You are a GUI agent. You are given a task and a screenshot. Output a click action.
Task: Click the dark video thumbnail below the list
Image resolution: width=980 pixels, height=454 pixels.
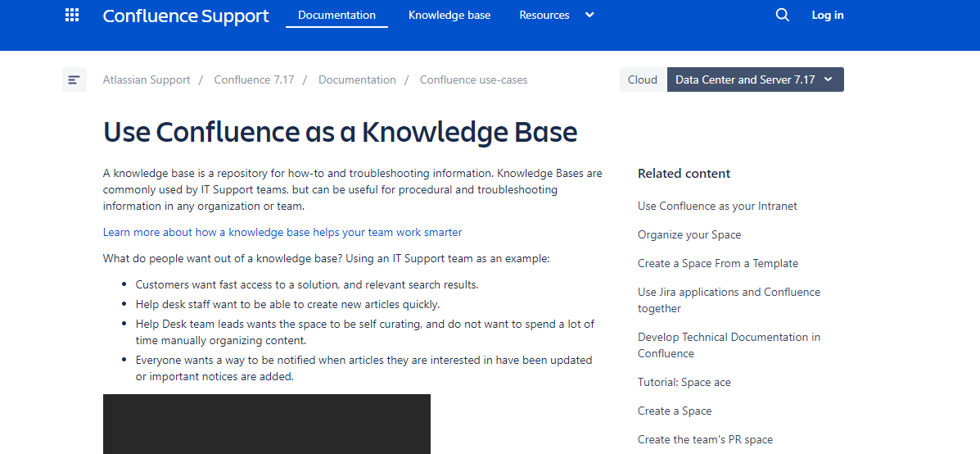click(267, 424)
